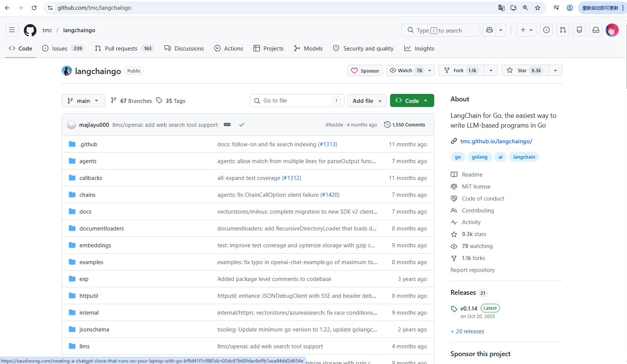This screenshot has height=364, width=627.
Task: Open the agents folder
Action: (x=88, y=161)
